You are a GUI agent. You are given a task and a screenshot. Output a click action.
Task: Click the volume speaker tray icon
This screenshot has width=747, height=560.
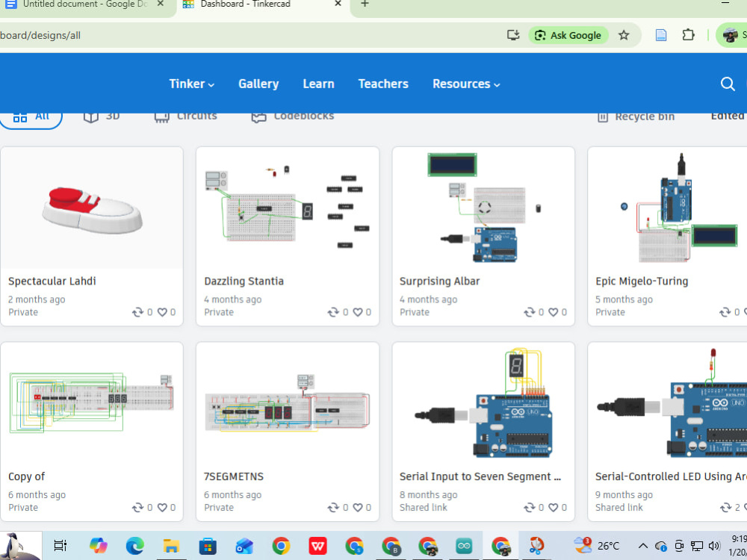(x=714, y=546)
